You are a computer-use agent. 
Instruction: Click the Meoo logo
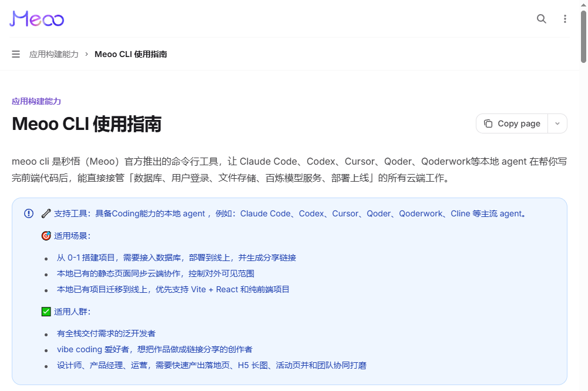tap(37, 18)
